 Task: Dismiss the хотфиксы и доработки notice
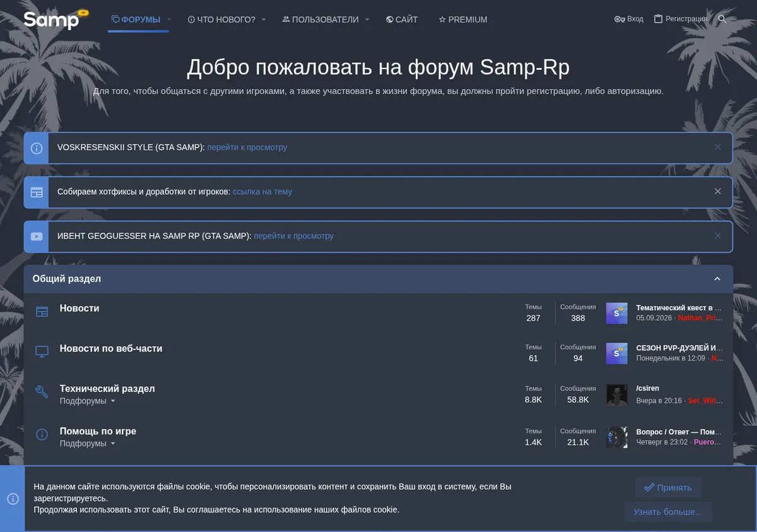pos(717,192)
